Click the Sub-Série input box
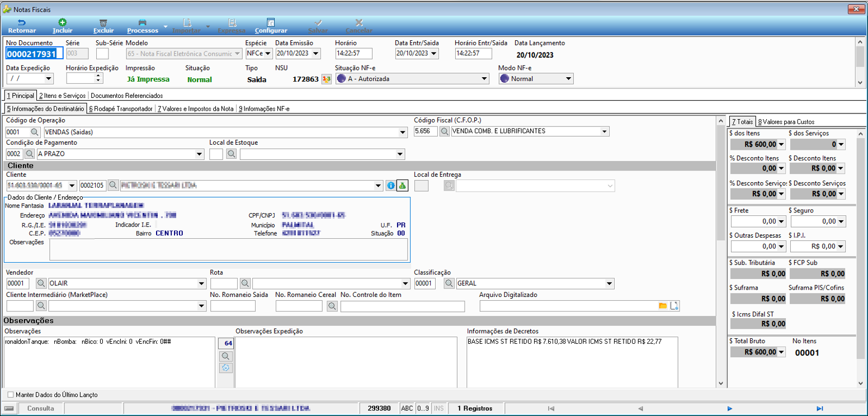Screen dimensions: 868x416 pos(102,54)
